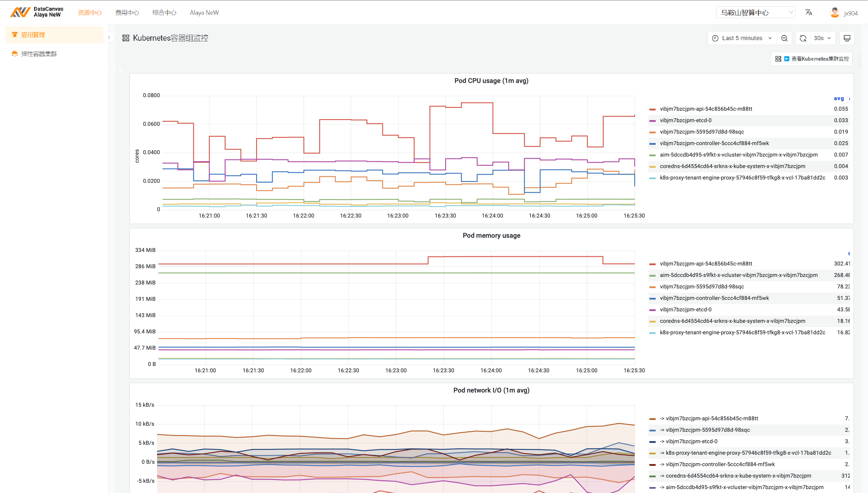
Task: Toggle the coredns series in the memory legend
Action: pyautogui.click(x=732, y=321)
